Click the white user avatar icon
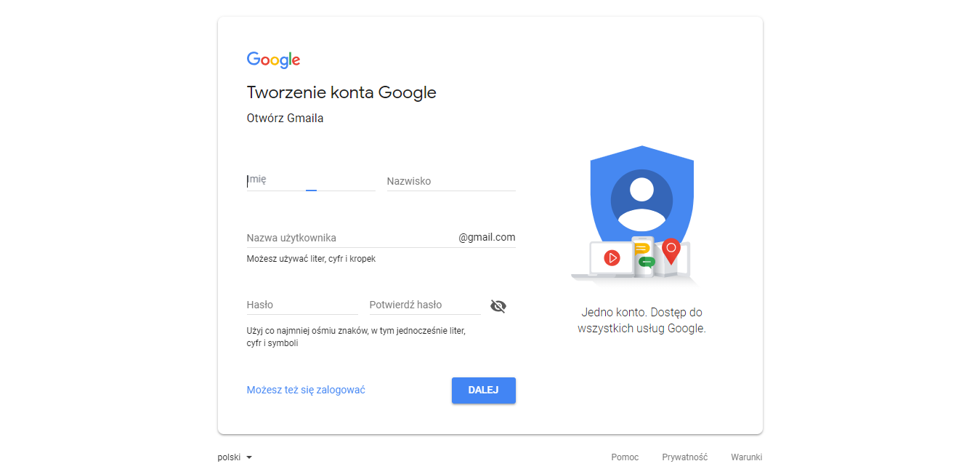The image size is (980, 469). 641,200
